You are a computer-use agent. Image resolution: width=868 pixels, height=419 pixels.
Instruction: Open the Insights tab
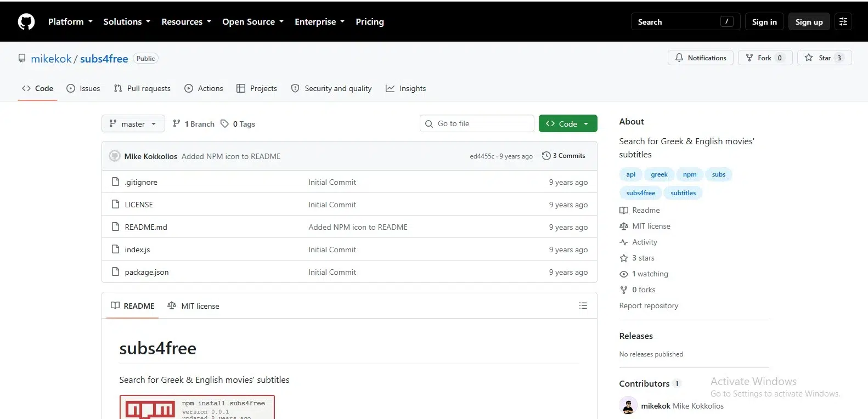406,88
